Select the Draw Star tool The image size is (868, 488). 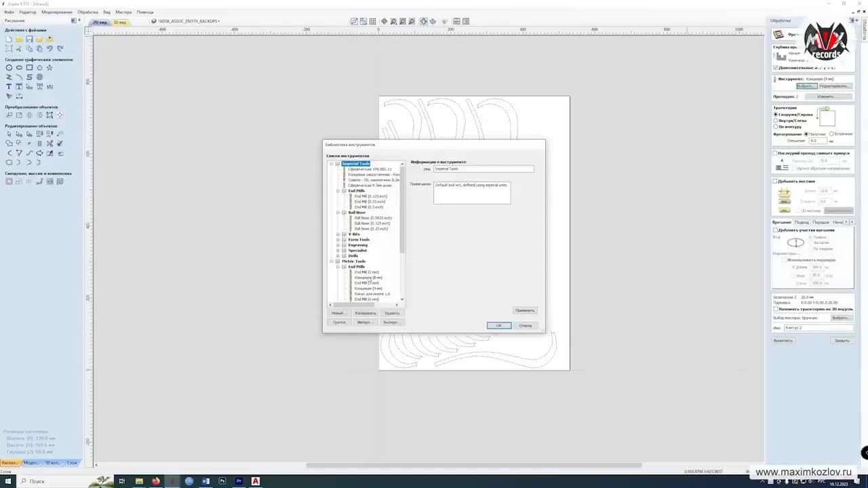(50, 68)
